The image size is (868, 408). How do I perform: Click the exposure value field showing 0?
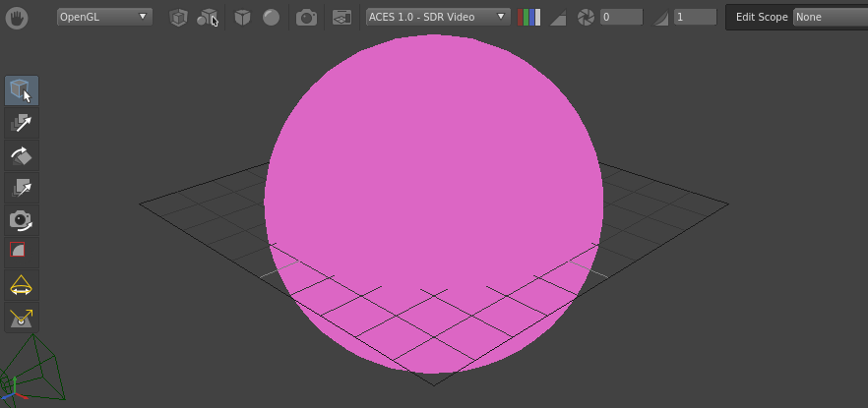click(621, 18)
